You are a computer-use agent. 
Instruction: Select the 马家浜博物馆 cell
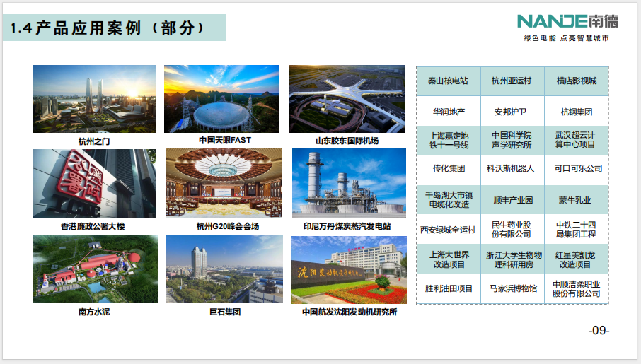click(x=512, y=288)
